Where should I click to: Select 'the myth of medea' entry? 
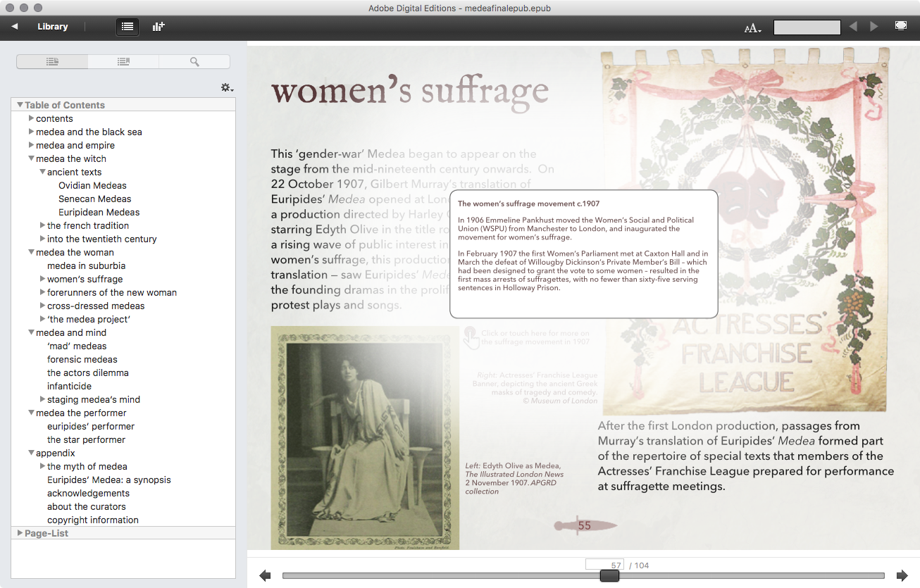coord(87,466)
